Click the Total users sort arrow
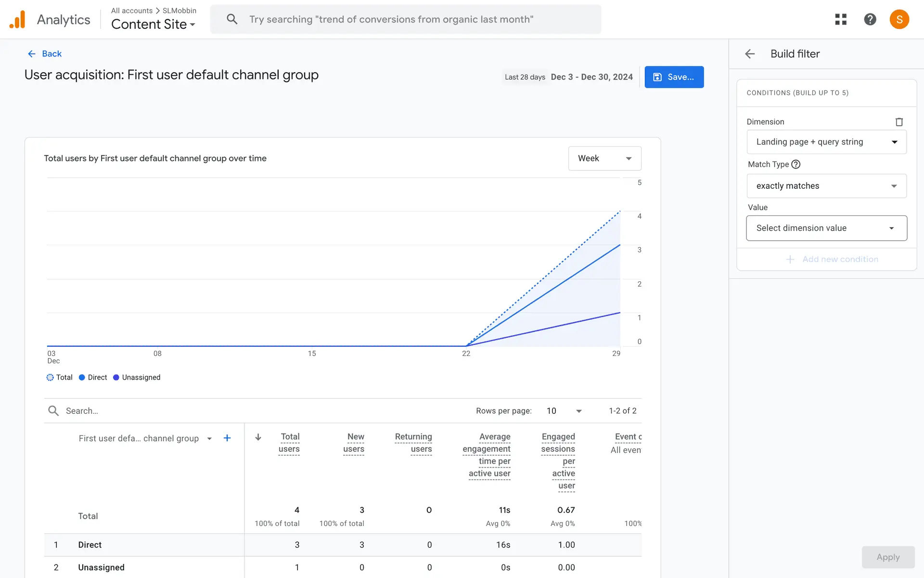Viewport: 924px width, 578px height. (x=258, y=437)
